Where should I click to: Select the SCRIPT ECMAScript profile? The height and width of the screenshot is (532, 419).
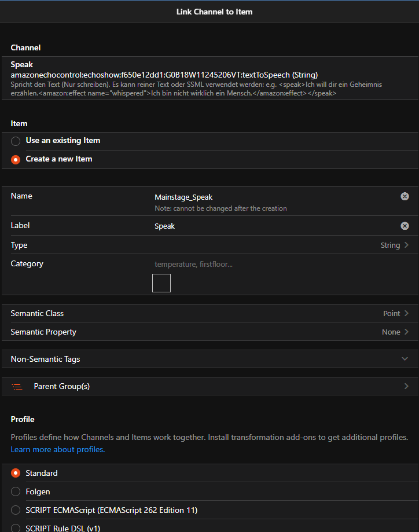(16, 510)
